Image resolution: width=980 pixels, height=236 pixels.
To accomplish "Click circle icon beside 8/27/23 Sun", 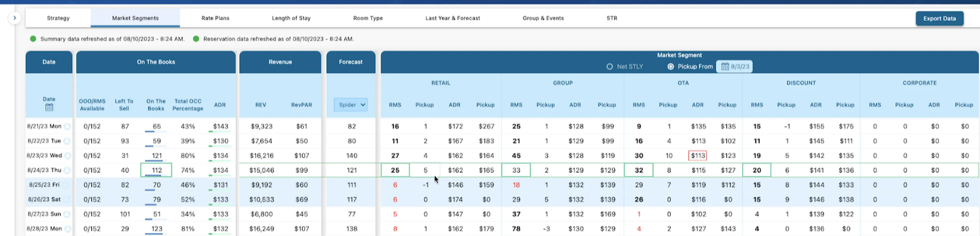I will pyautogui.click(x=67, y=214).
